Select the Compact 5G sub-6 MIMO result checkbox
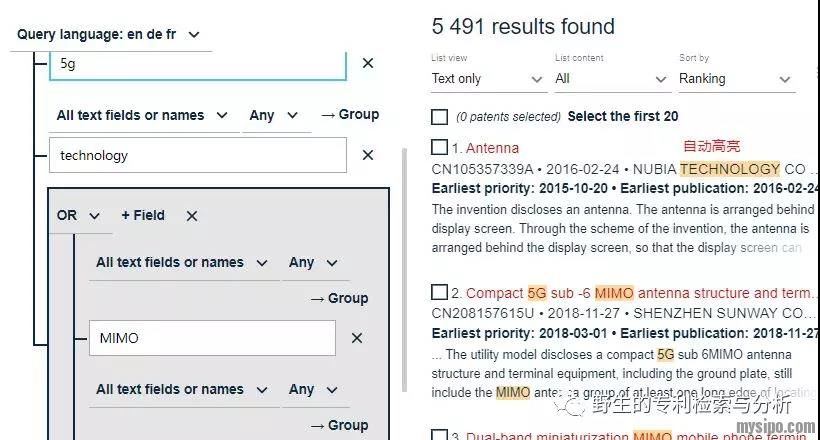The image size is (820, 440). 439,292
